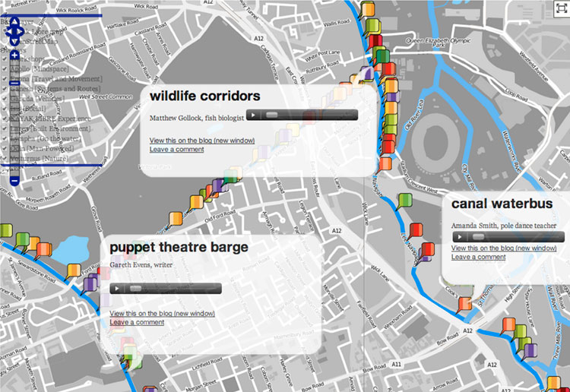Click "Leave a comment" under puppet theatre barge

(137, 322)
